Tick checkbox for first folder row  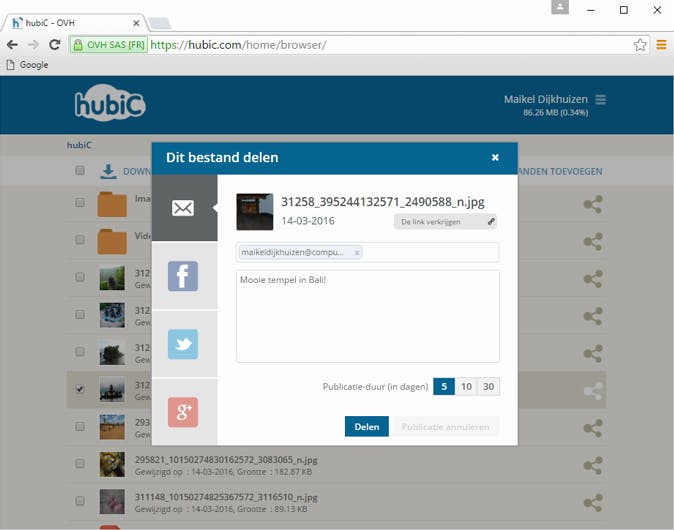click(80, 202)
